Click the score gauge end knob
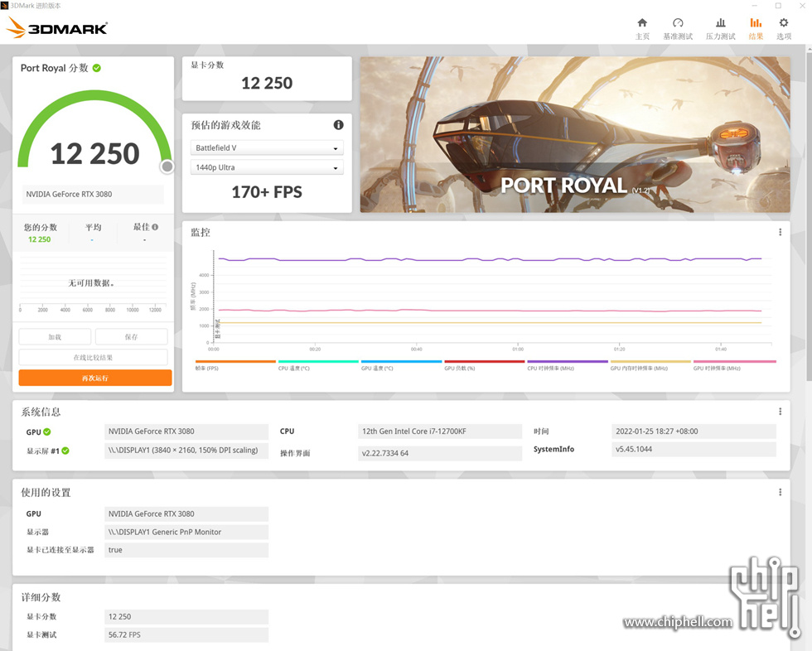This screenshot has height=651, width=812. coord(167,166)
